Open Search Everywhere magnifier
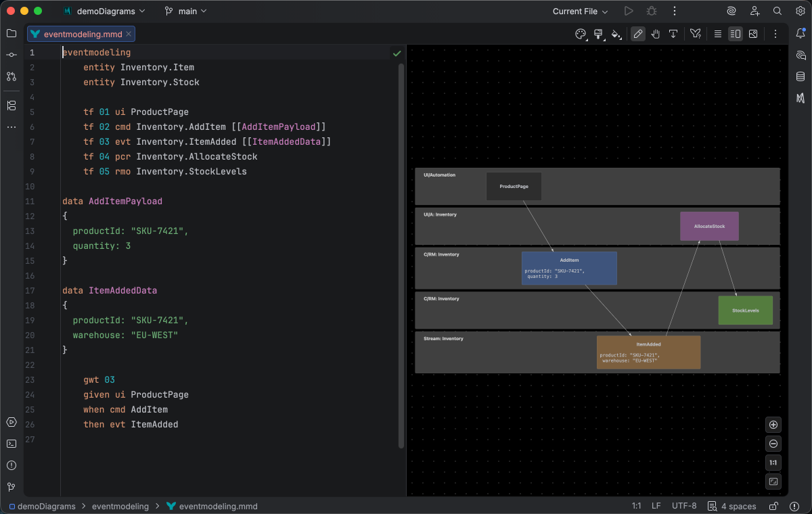The width and height of the screenshot is (812, 514). 777,11
